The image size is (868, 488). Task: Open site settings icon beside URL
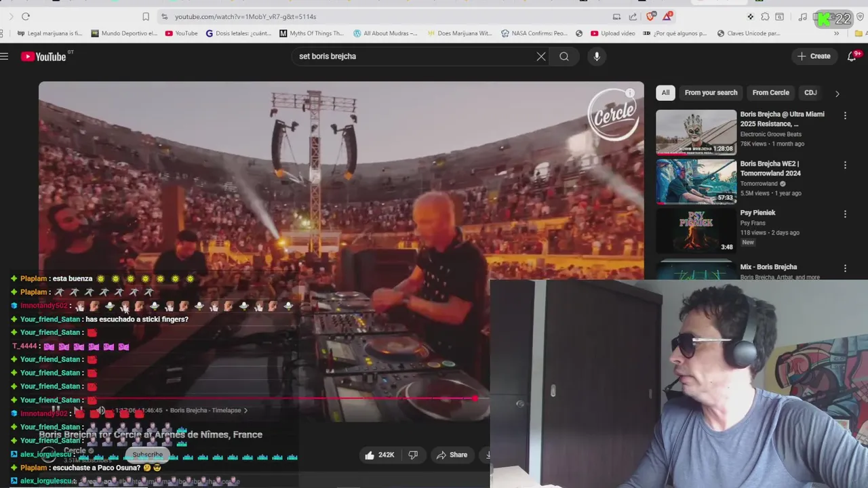point(164,16)
